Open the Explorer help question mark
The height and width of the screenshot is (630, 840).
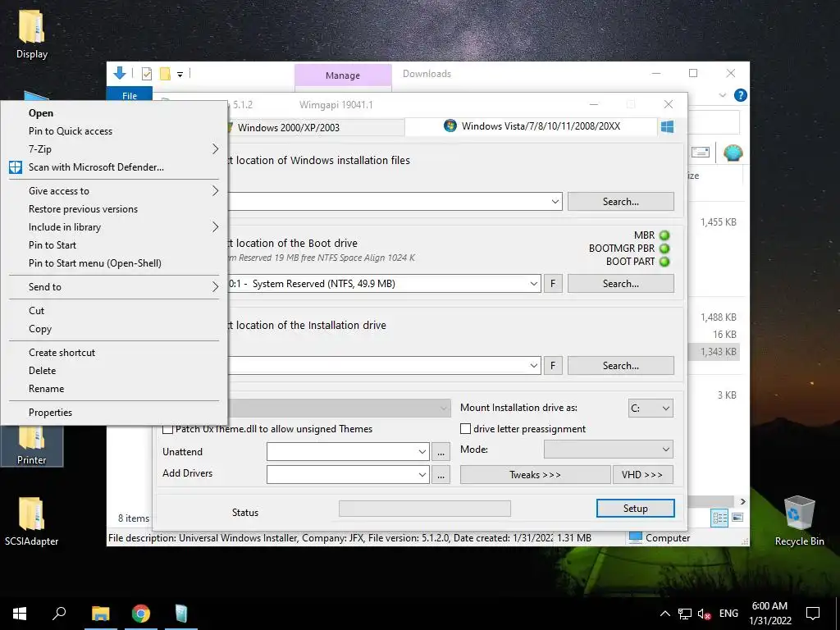pyautogui.click(x=741, y=95)
